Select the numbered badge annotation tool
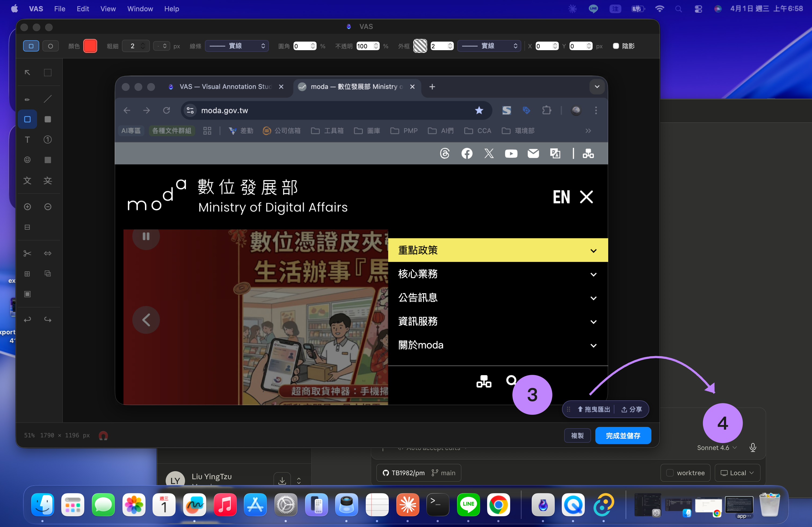812x527 pixels. click(x=48, y=140)
